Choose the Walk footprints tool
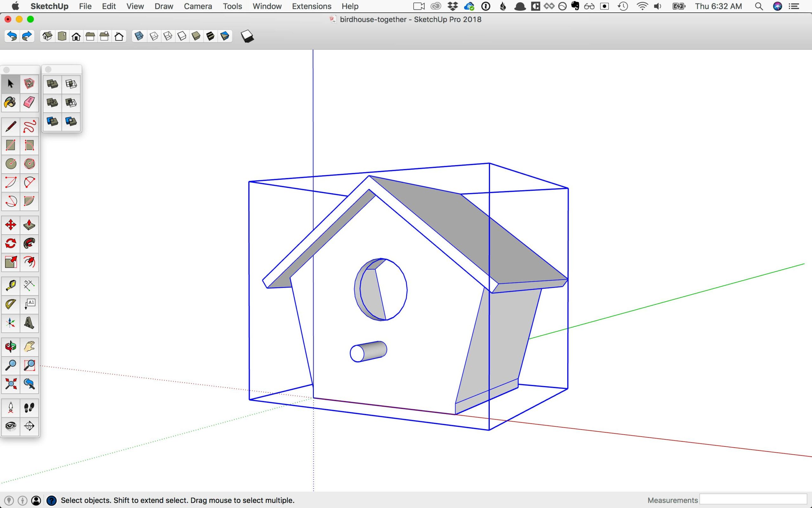Viewport: 812px width, 508px height. tap(29, 408)
